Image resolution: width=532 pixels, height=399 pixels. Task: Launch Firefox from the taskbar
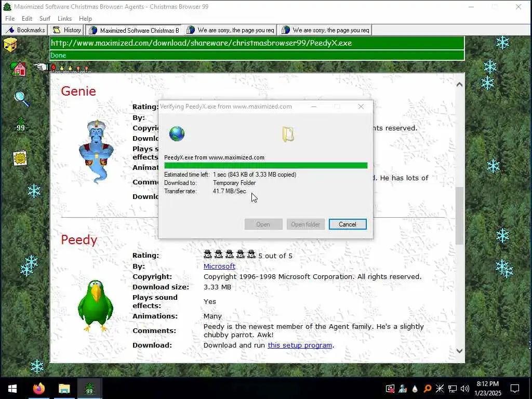pos(38,389)
